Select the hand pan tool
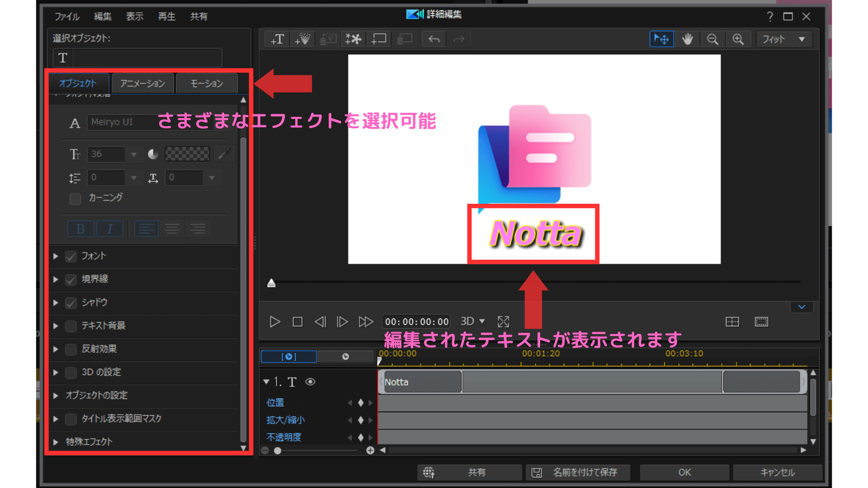 687,39
